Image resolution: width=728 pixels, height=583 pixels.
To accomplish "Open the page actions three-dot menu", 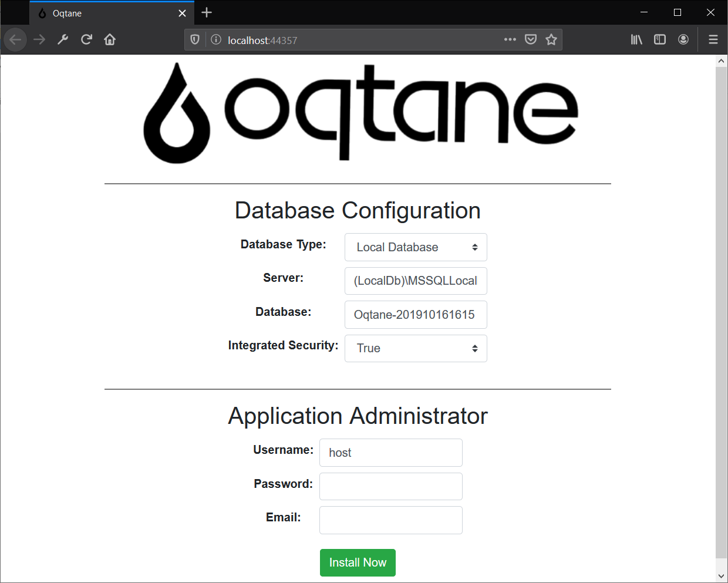I will [x=510, y=39].
